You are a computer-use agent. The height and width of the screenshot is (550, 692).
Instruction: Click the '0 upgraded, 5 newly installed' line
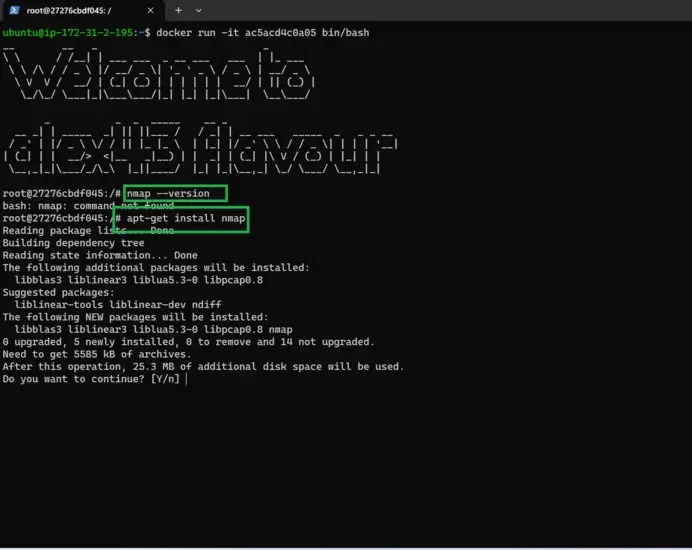tap(188, 341)
